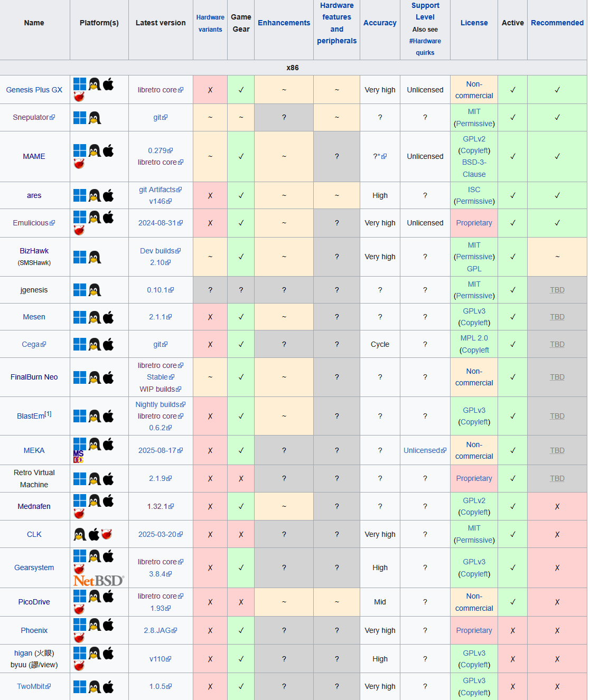Image resolution: width=590 pixels, height=700 pixels.
Task: Click the NetBSD logo in Gearsystem row
Action: pos(99,580)
